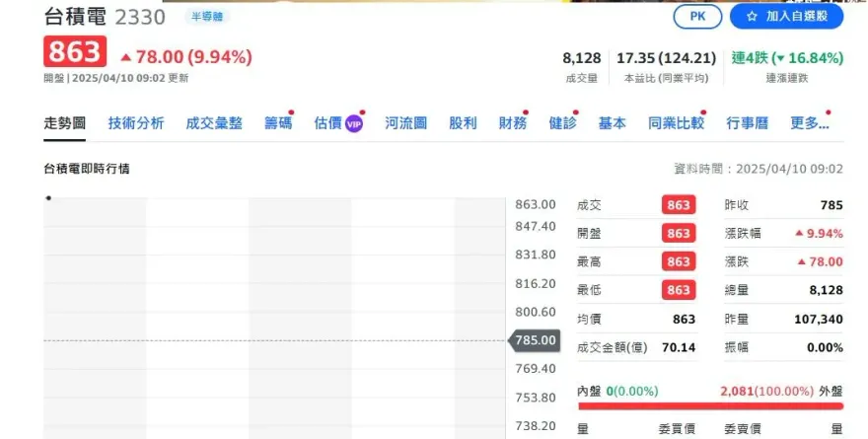
Task: Click the PK compare button
Action: tap(697, 17)
